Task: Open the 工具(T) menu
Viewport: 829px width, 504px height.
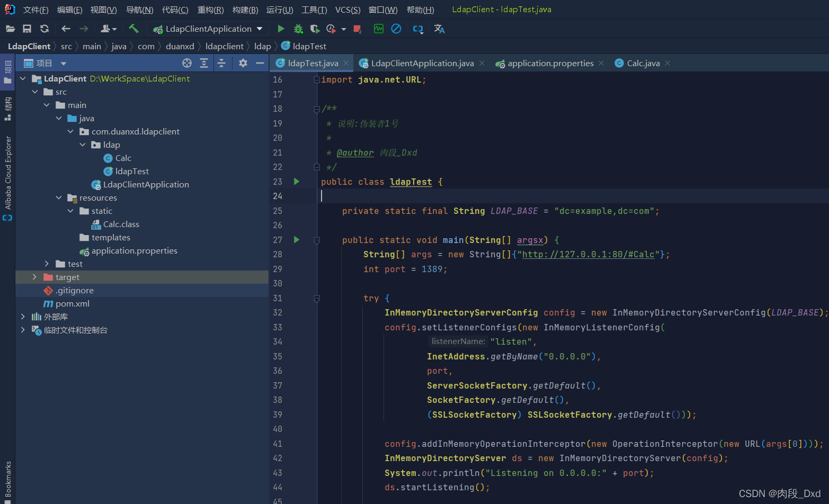Action: pyautogui.click(x=314, y=10)
